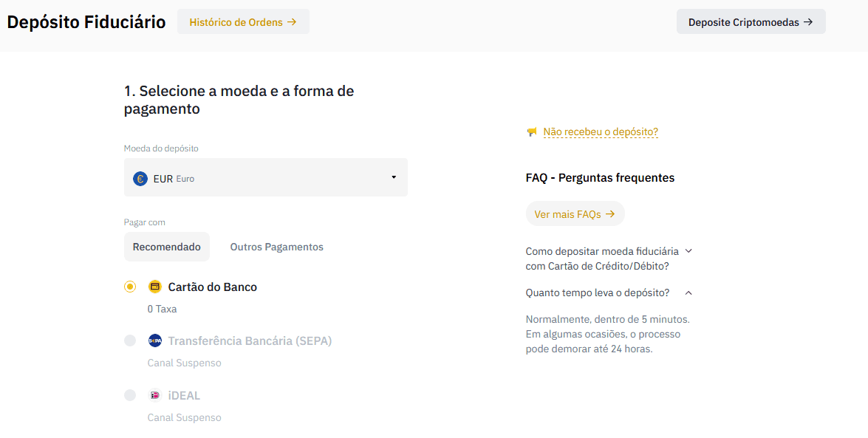Collapse the Quanto tempo leva o depósito answer
This screenshot has height=438, width=868.
[688, 293]
